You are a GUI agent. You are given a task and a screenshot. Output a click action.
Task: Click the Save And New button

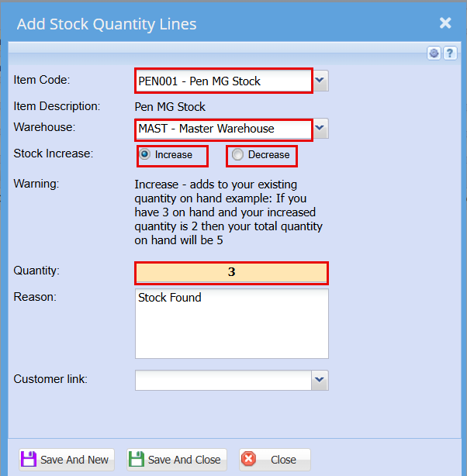pyautogui.click(x=67, y=459)
